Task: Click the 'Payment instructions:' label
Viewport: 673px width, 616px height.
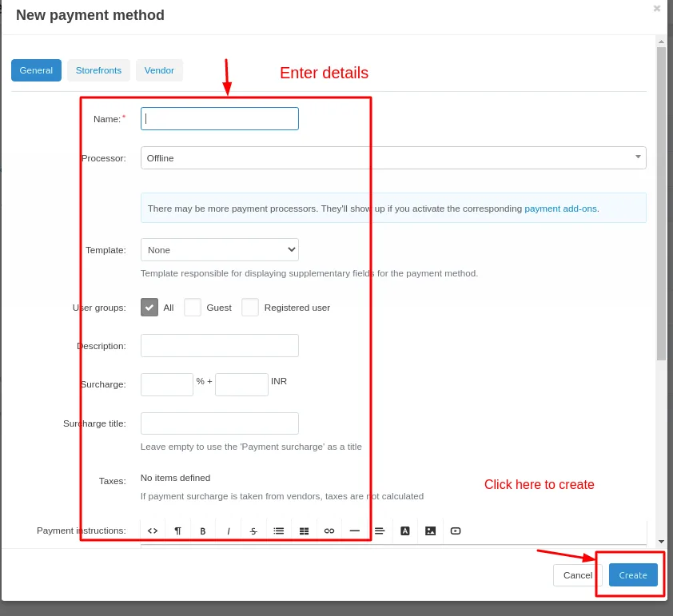Action: point(82,531)
